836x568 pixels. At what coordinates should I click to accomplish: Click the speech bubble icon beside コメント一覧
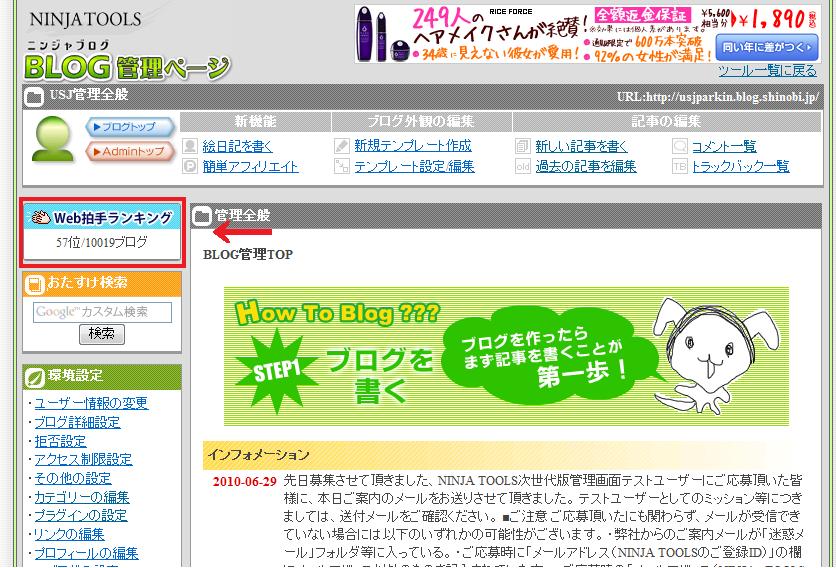click(680, 146)
